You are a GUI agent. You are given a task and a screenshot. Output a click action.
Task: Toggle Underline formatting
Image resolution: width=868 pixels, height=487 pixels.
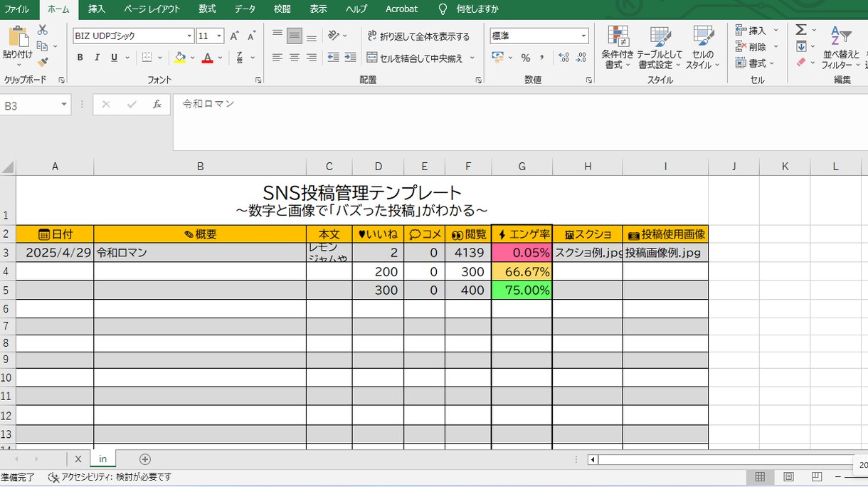click(x=114, y=58)
